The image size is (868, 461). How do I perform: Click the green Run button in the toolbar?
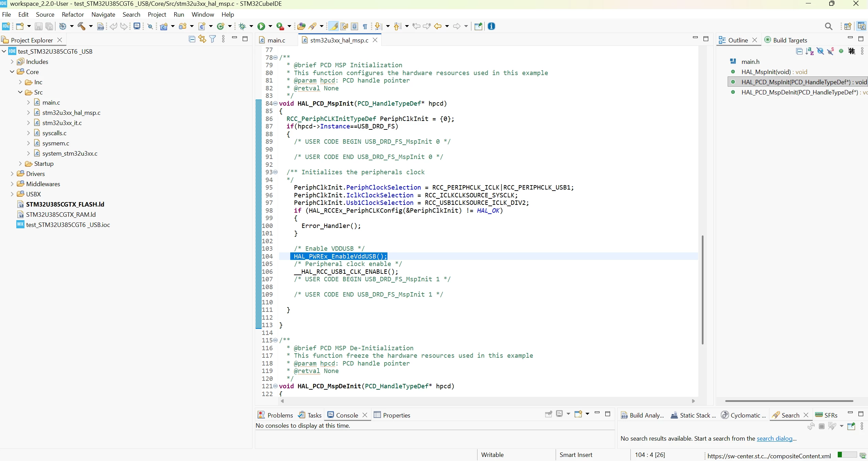pyautogui.click(x=261, y=26)
